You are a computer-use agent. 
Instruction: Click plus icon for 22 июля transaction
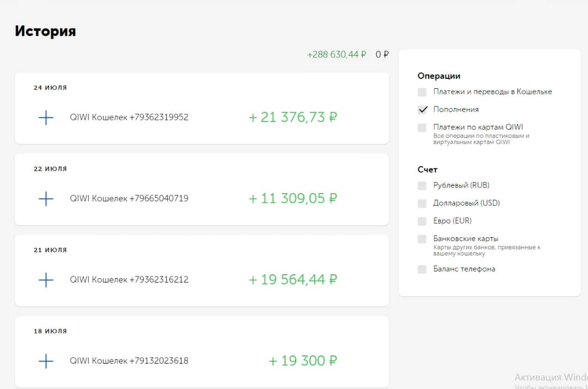point(46,199)
